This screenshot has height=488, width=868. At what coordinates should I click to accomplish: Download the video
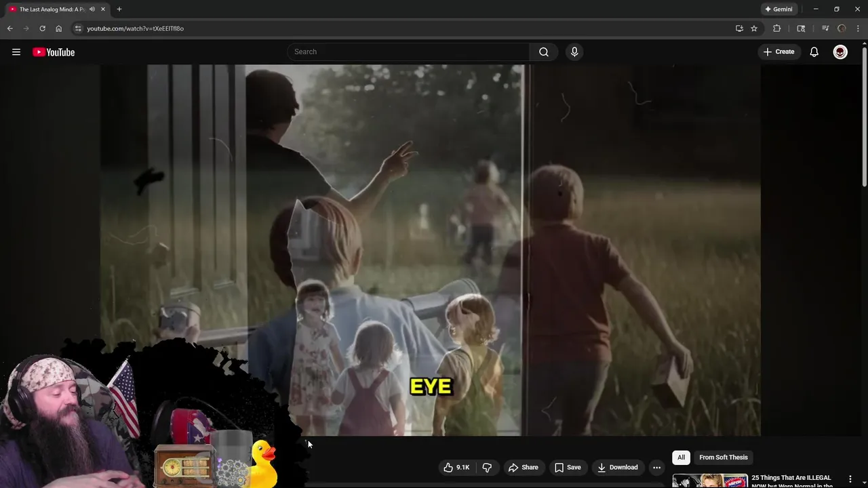pos(618,467)
